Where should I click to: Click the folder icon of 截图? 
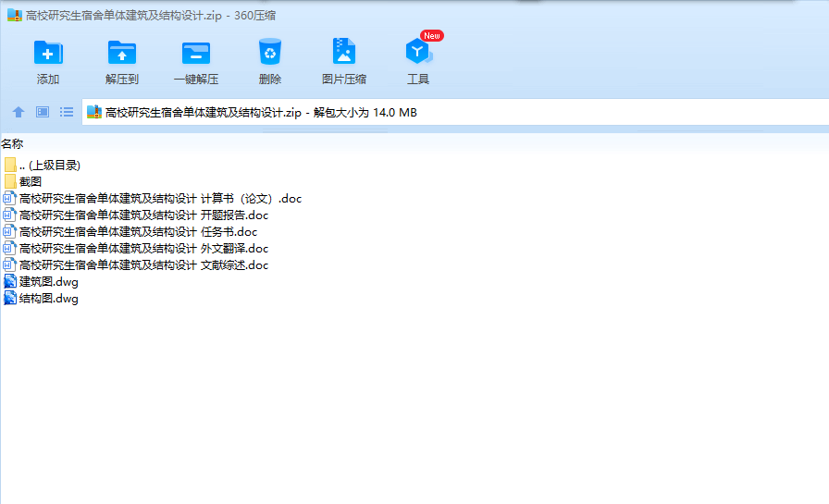[10, 182]
